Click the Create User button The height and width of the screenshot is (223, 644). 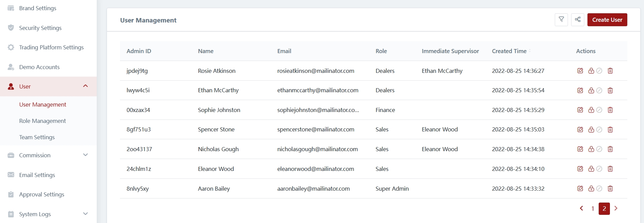pos(607,20)
